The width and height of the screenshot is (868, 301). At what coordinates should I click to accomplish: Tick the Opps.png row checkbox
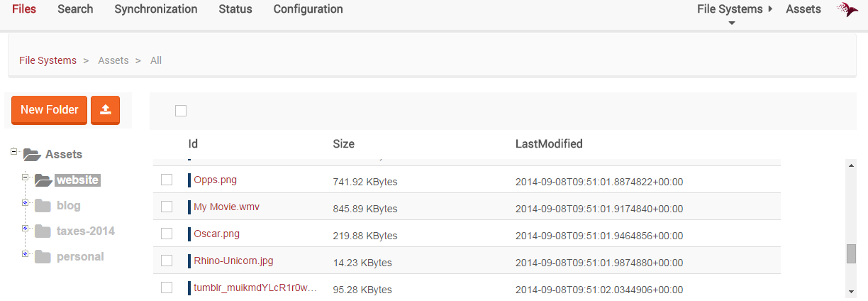click(x=167, y=180)
